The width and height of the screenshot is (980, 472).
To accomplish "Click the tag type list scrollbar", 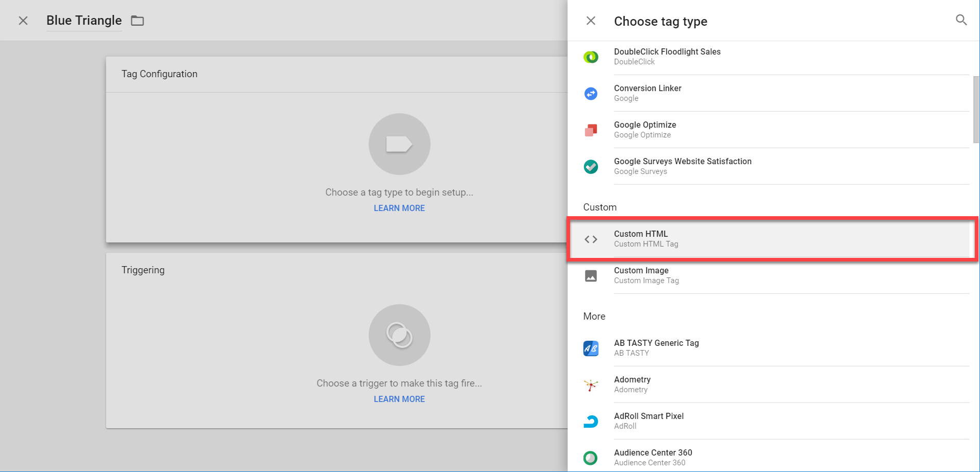I will pos(976,109).
